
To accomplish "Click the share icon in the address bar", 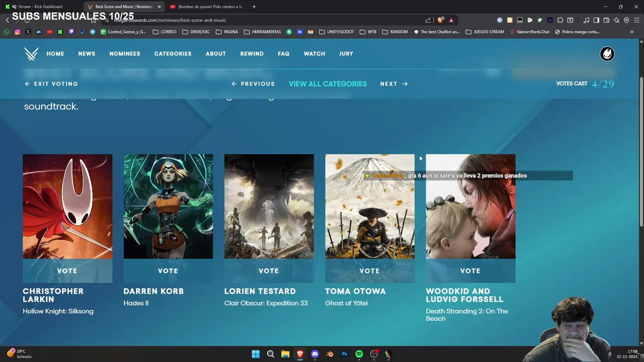I will click(428, 20).
